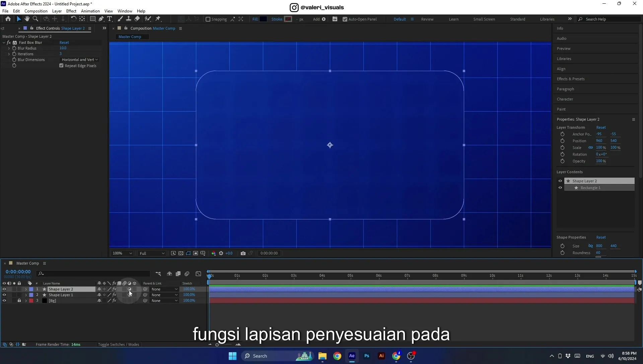Click the Fill color swatch
This screenshot has width=643, height=364.
point(263,19)
